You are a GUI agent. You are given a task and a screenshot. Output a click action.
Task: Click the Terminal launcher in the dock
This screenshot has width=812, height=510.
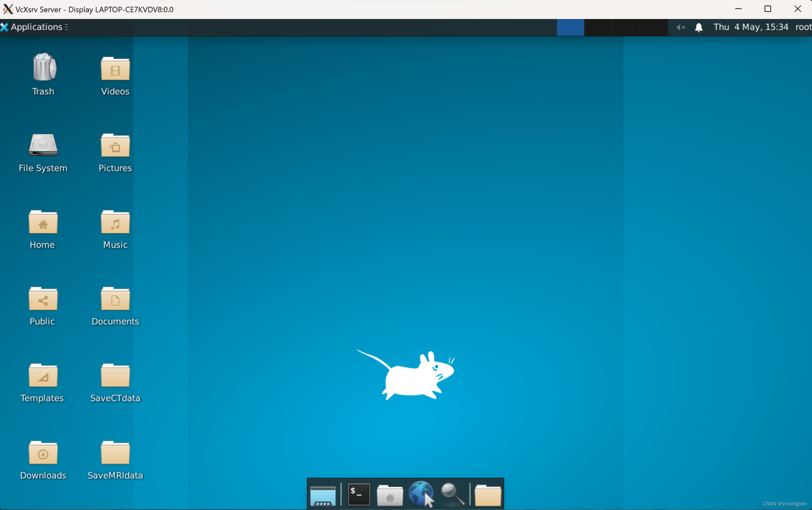coord(358,494)
